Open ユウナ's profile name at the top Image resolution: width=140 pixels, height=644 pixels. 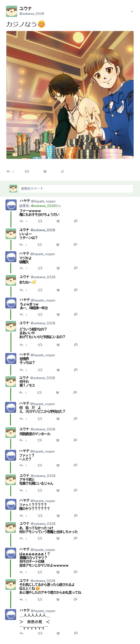tap(25, 8)
